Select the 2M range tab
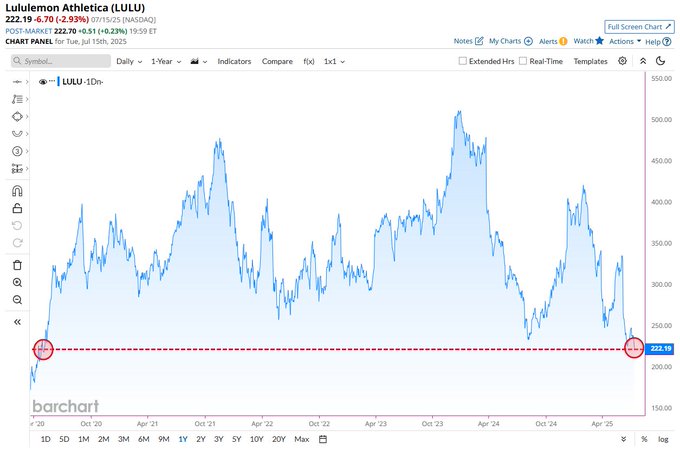Viewport: 680px width, 451px height. point(104,439)
